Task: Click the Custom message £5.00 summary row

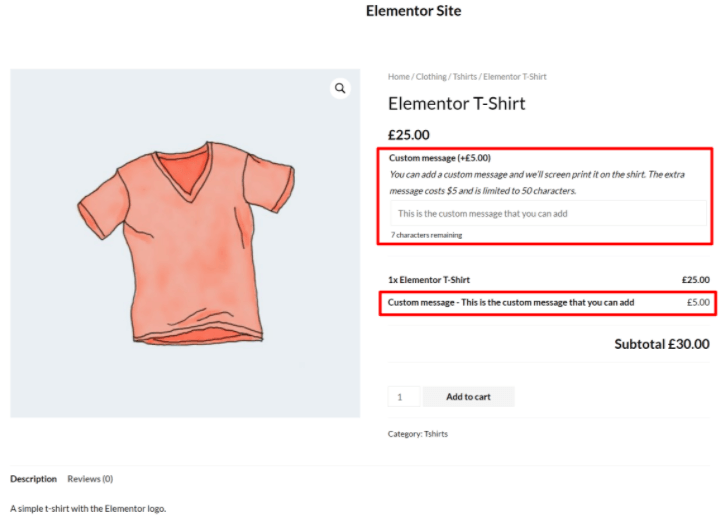Action: point(548,302)
